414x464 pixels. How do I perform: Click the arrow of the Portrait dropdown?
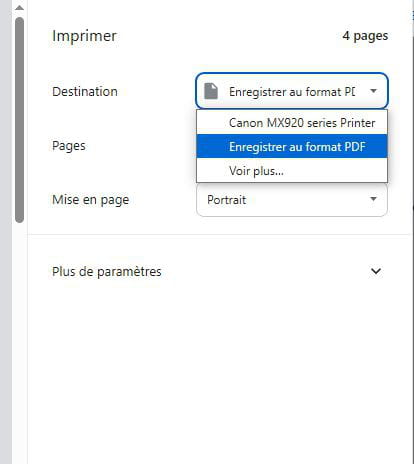point(374,199)
